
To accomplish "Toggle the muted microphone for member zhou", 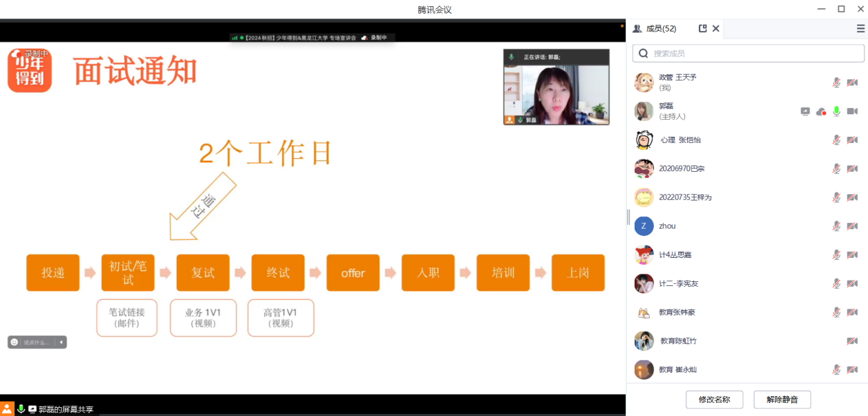I will coord(836,226).
